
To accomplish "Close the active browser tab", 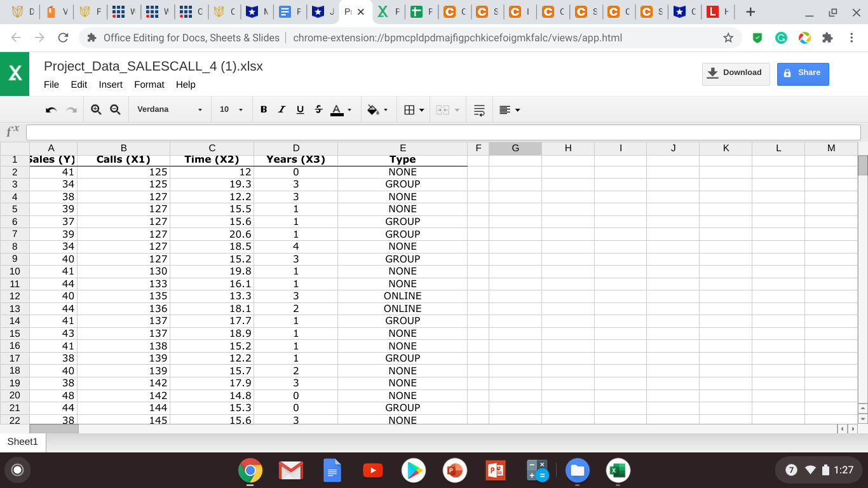I will tap(361, 12).
